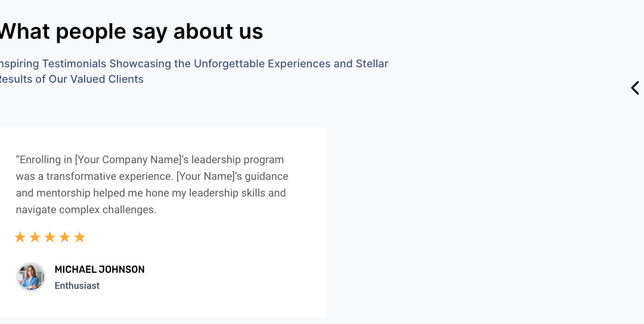This screenshot has width=644, height=324.
Task: Click the '[Your Name]' placeholder in the quote
Action: point(208,176)
